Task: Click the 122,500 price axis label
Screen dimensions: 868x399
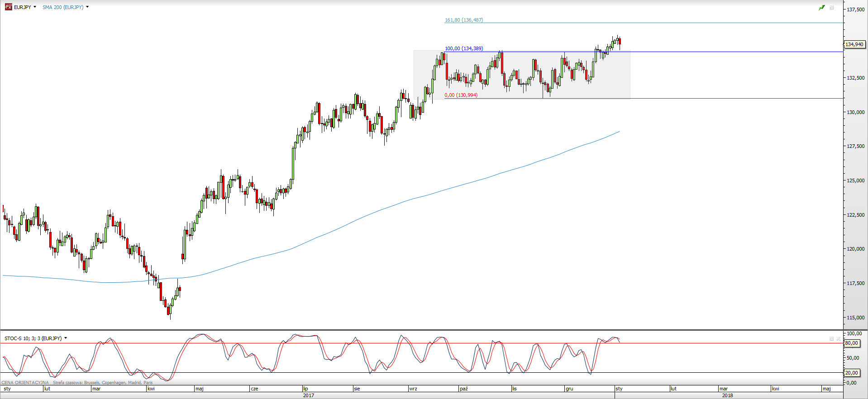Action: click(x=856, y=215)
